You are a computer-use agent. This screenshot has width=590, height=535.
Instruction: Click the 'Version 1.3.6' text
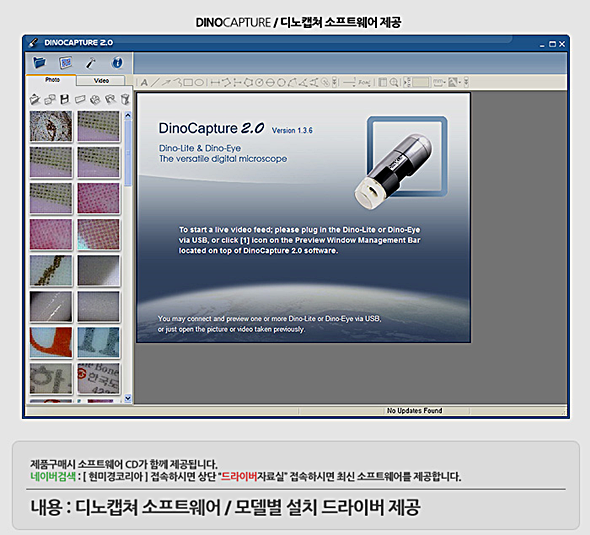pos(292,130)
